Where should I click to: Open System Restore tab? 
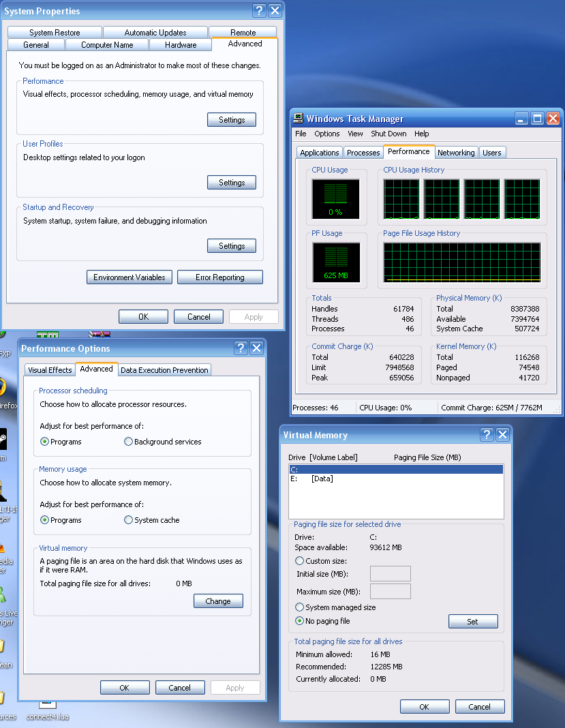[x=55, y=33]
